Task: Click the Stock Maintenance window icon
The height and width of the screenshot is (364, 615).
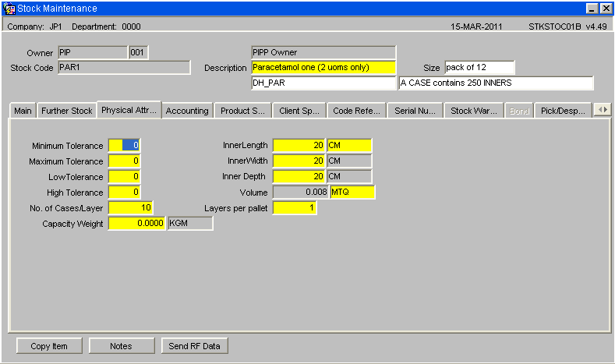Action: (9, 9)
